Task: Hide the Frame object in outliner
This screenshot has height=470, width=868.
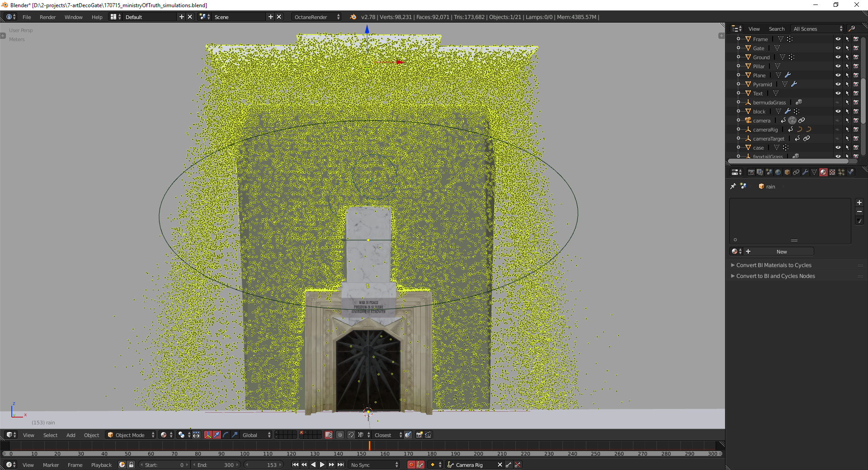Action: [x=838, y=39]
